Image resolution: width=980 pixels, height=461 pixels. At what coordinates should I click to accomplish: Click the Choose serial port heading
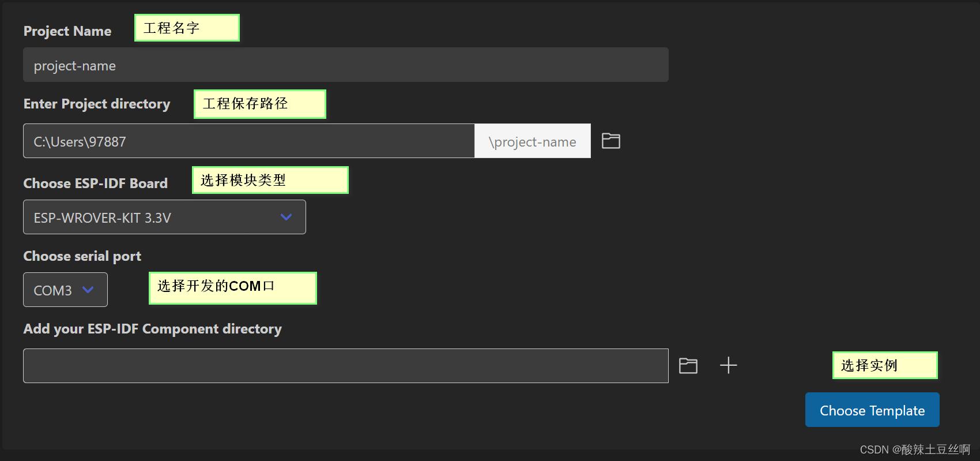coord(82,256)
